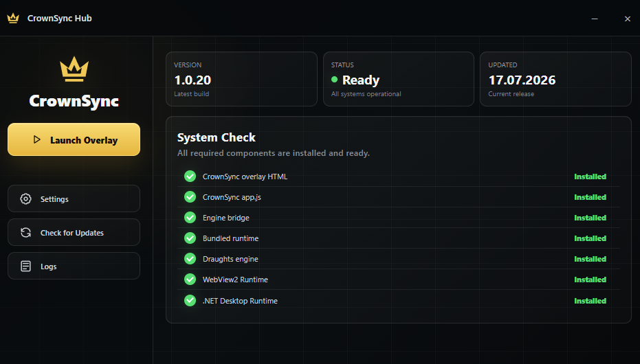Click the green check beside Draughts engine
This screenshot has height=364, width=640.
190,259
